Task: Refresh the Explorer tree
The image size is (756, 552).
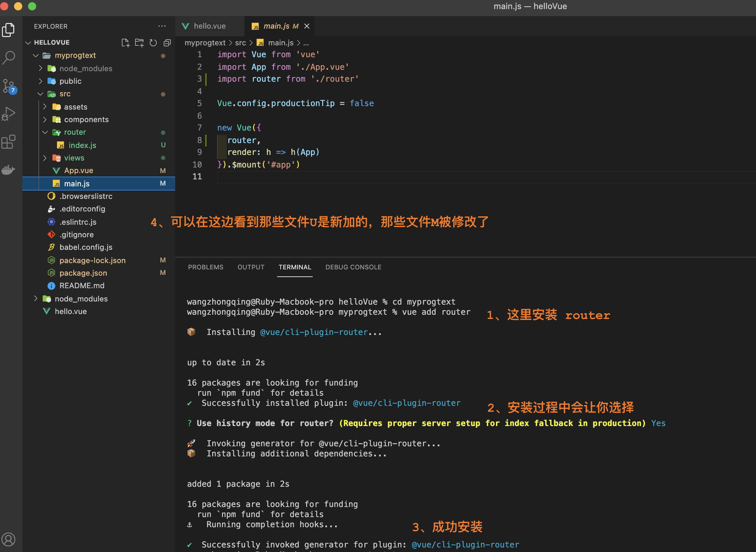Action: [153, 43]
